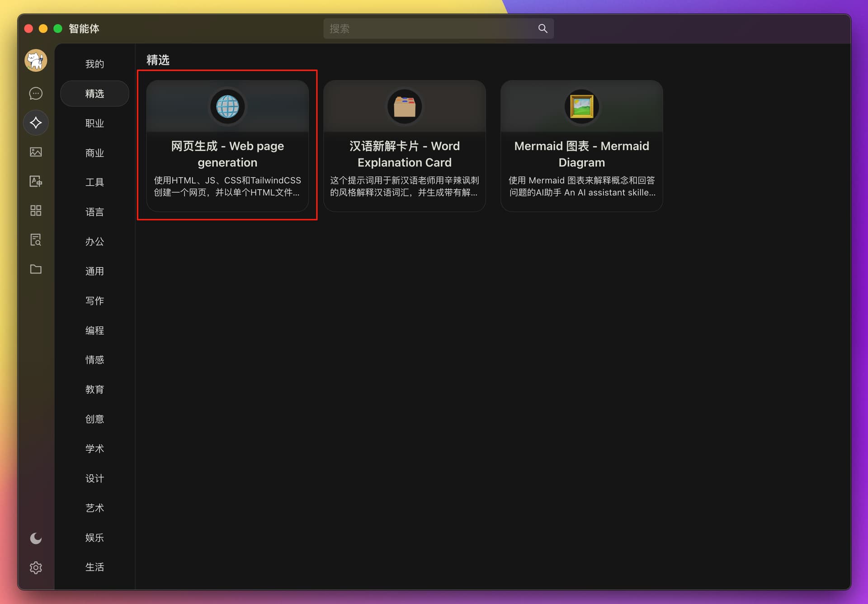Click the search magnifier icon

[x=542, y=28]
